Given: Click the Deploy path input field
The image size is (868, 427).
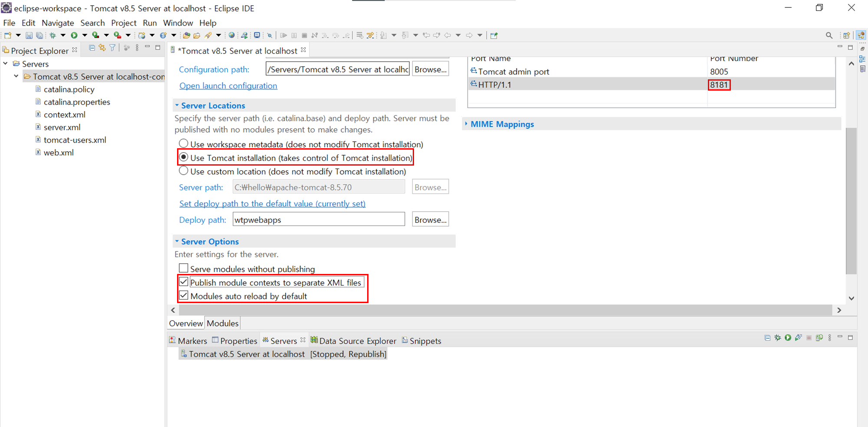Looking at the screenshot, I should click(319, 219).
